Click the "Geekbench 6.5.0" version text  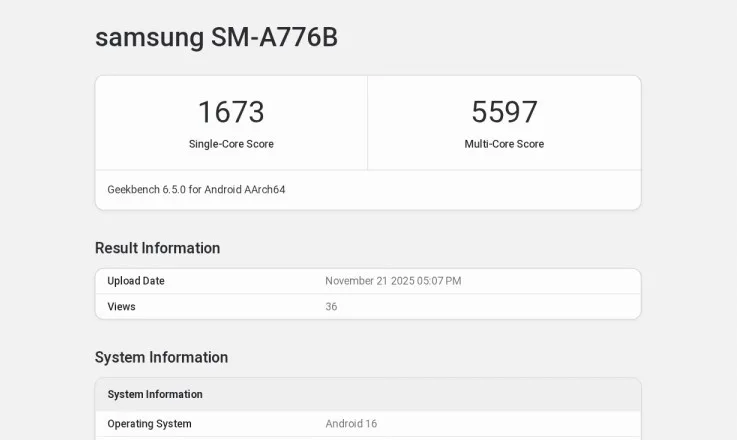pos(146,190)
